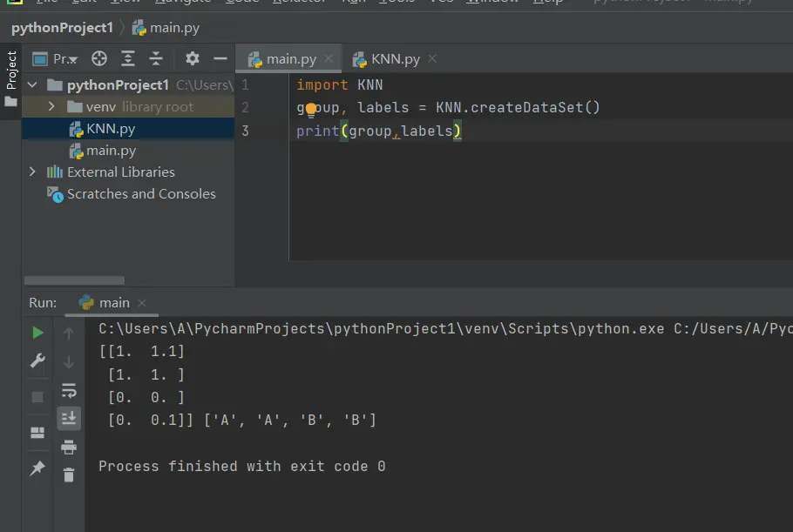Image resolution: width=793 pixels, height=532 pixels.
Task: Click the Up the Stack Trace arrow
Action: (x=69, y=333)
